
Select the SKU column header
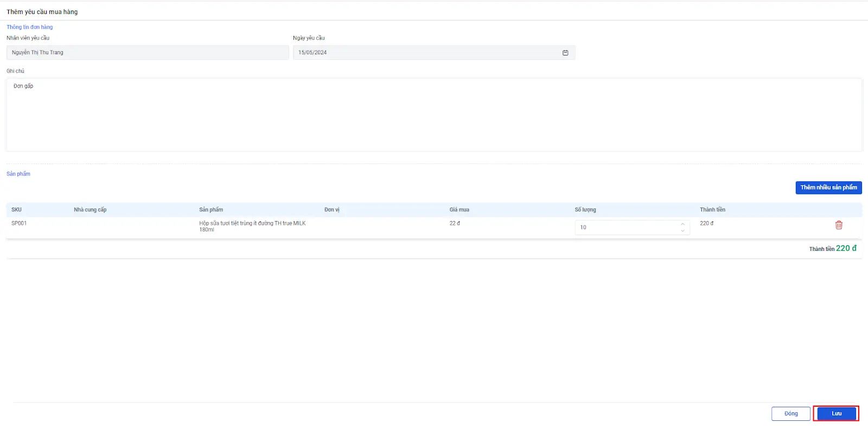(x=17, y=210)
